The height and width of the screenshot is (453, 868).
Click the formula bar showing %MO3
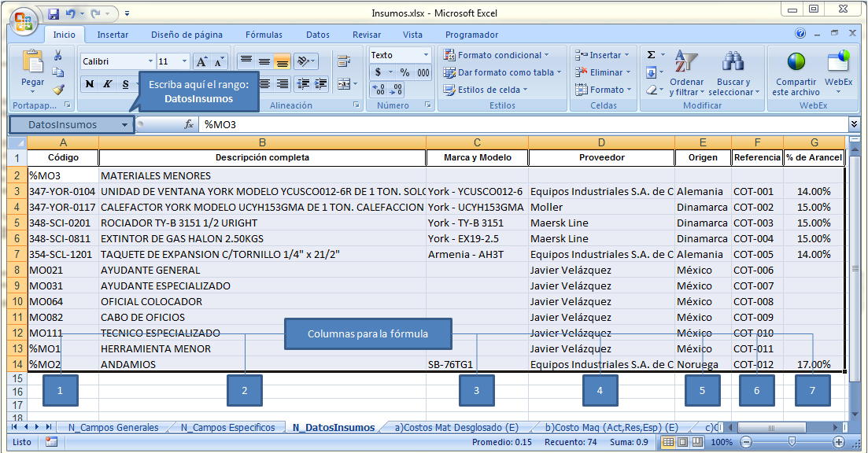[x=523, y=124]
